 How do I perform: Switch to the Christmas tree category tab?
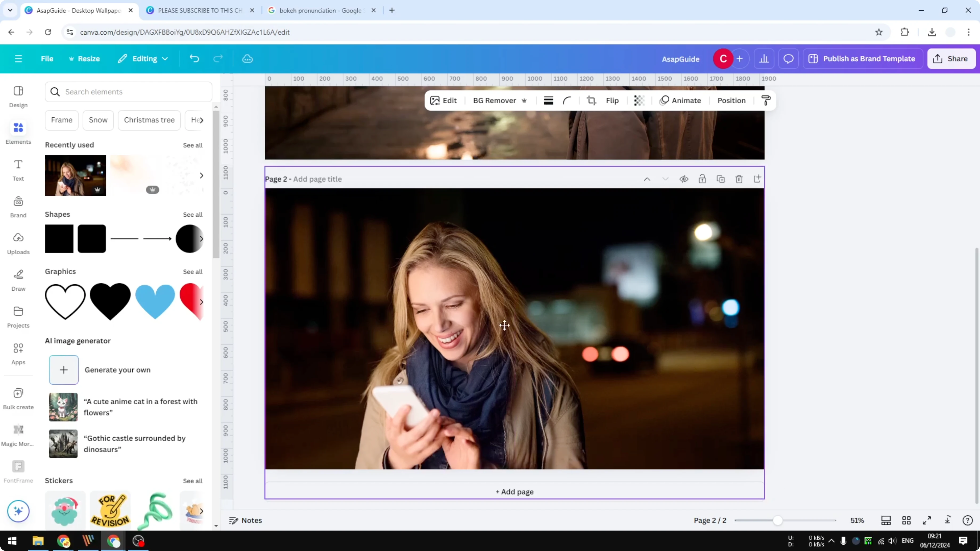tap(149, 120)
